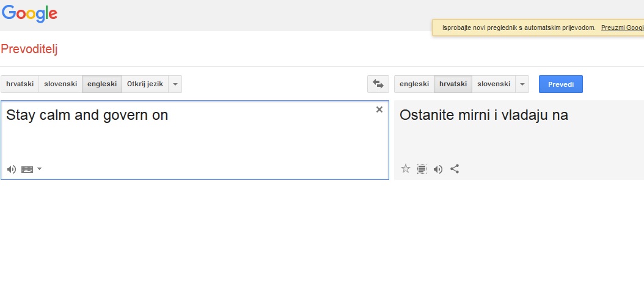Click the swap languages icon
644x299 pixels.
click(378, 84)
